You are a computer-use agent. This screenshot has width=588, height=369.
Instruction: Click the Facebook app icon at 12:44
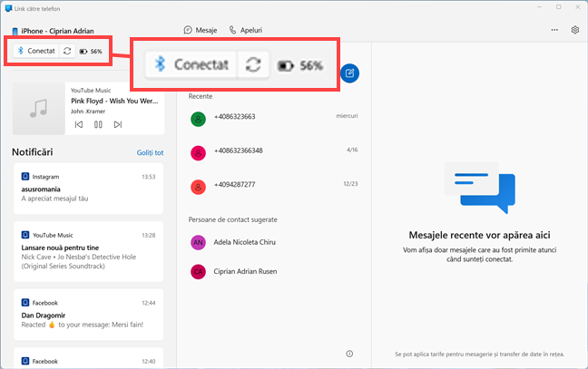pos(25,303)
